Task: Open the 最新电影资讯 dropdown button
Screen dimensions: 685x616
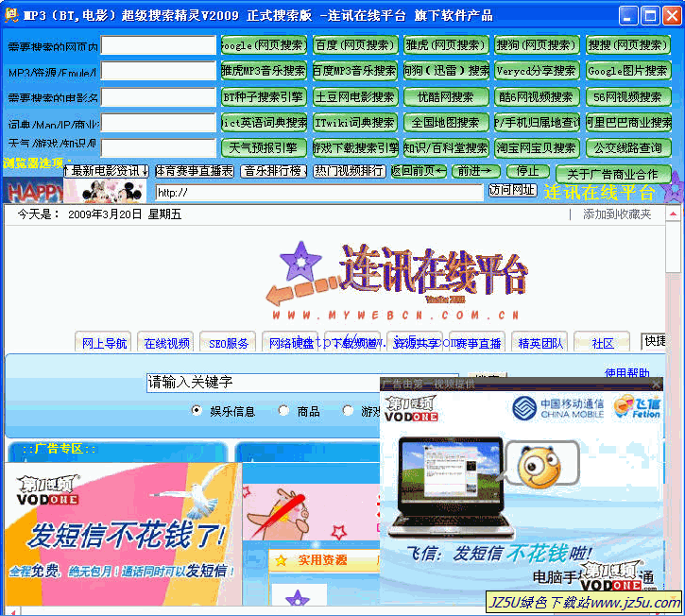Action: coord(106,171)
